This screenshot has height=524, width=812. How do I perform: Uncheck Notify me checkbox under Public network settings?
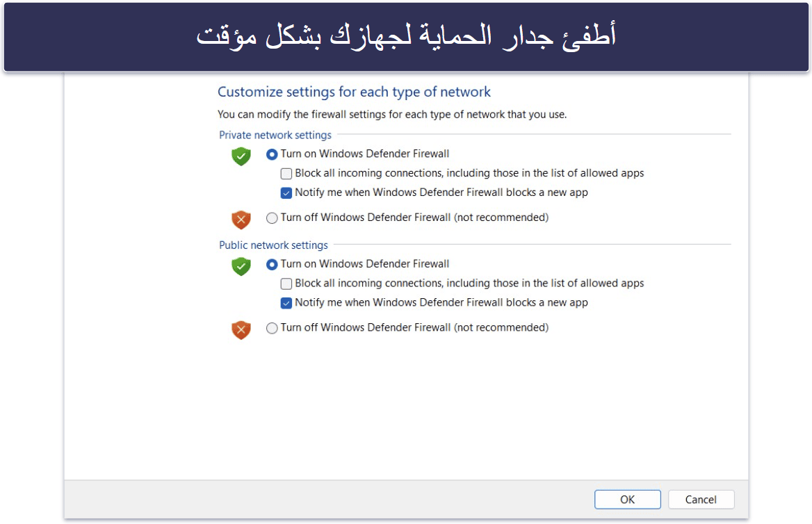286,304
